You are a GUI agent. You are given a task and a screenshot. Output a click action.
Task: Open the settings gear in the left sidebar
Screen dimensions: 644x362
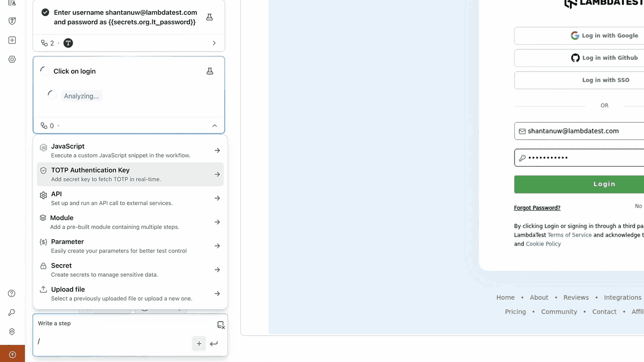[12, 59]
